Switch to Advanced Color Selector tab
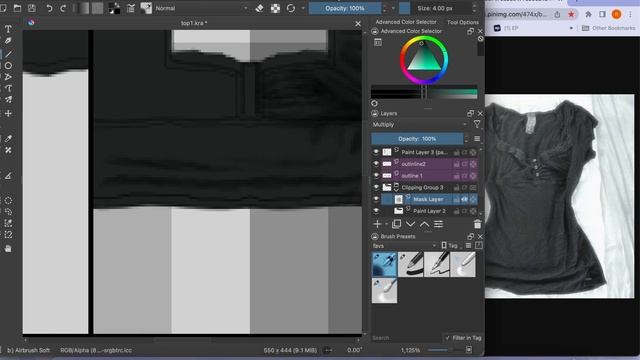Image resolution: width=640 pixels, height=360 pixels. tap(406, 22)
